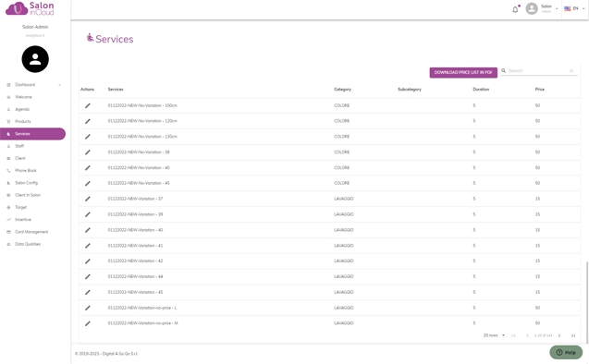
Task: Edit the 01122022-NEW-Variation - 39 service
Action: [x=88, y=214]
